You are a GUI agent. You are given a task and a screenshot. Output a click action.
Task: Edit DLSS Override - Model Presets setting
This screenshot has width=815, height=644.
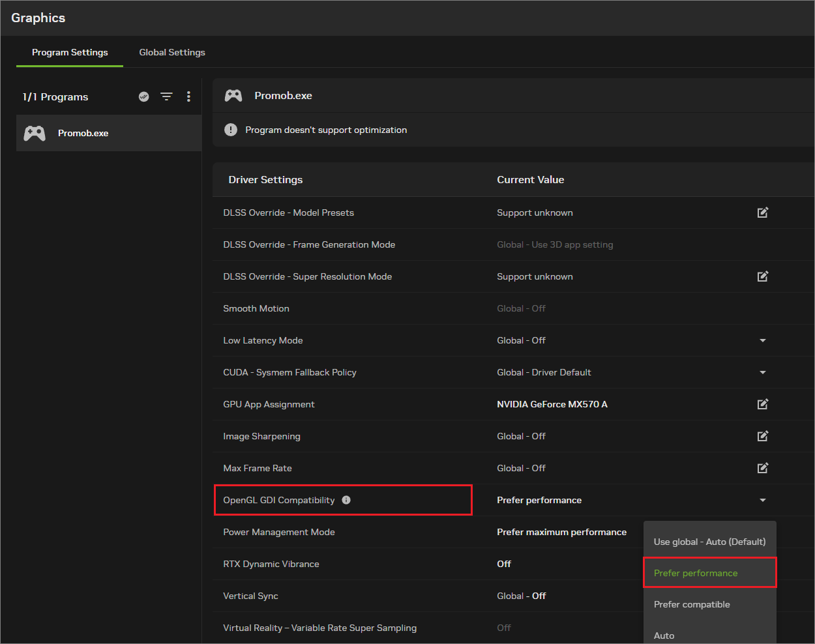pos(763,212)
